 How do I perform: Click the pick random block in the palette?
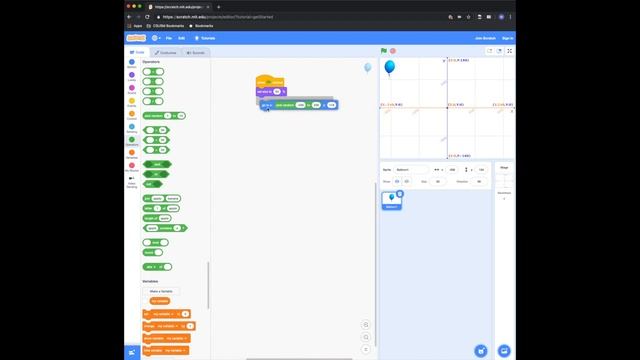pos(164,116)
